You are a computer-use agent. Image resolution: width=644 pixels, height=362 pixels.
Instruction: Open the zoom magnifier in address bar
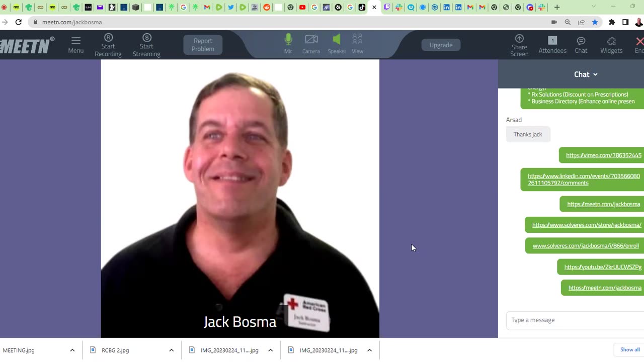(x=568, y=22)
